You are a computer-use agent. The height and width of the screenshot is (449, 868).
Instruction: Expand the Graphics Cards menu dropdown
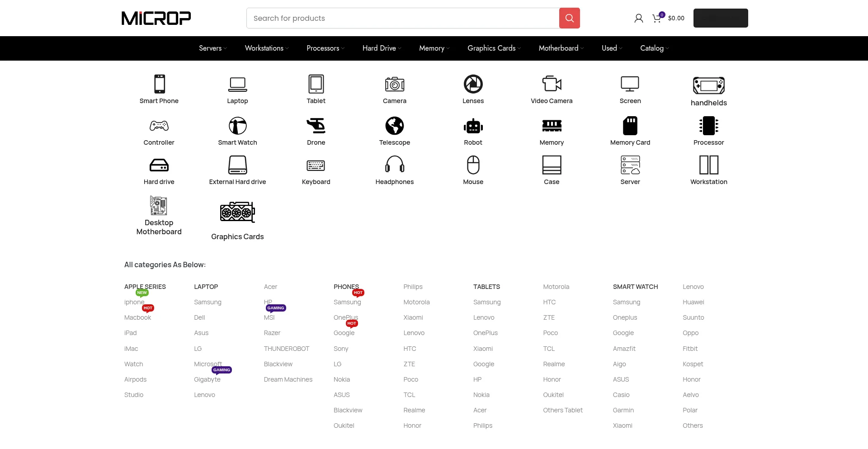[x=494, y=48]
